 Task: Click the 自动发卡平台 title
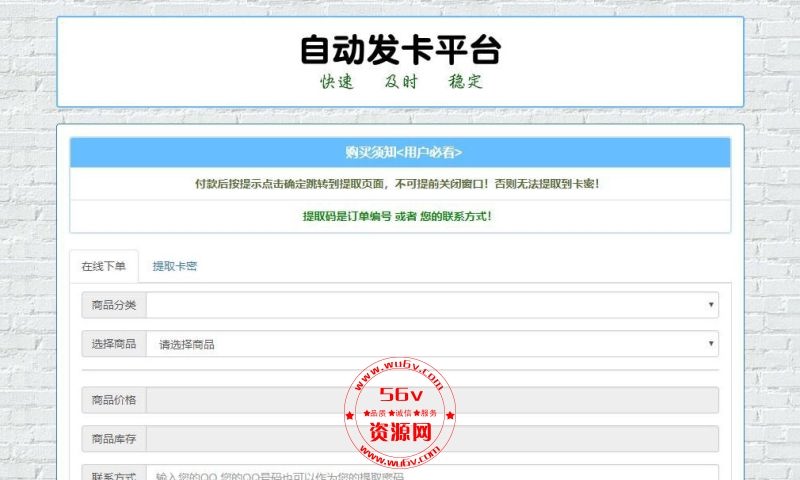[401, 49]
